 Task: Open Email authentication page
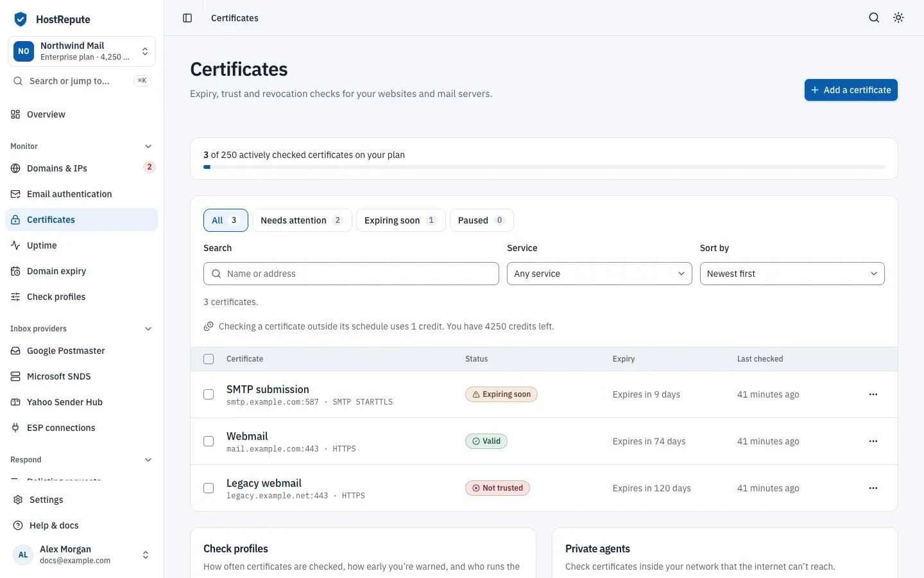point(81,194)
